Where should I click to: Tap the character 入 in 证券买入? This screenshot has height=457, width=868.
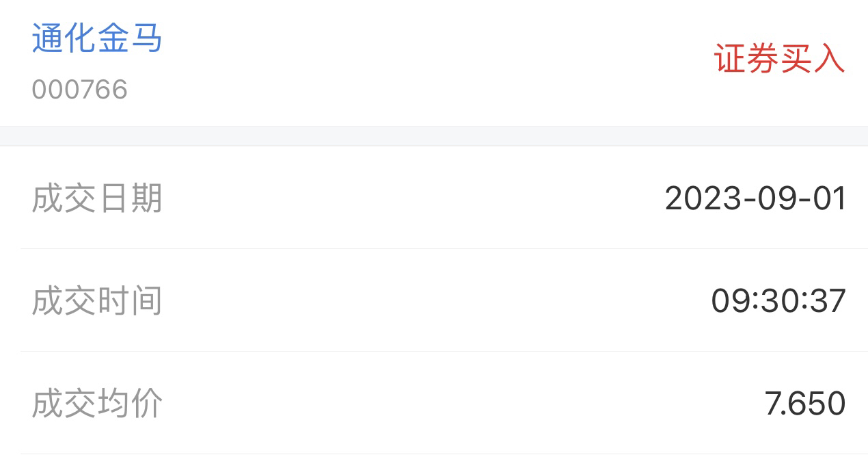point(830,59)
